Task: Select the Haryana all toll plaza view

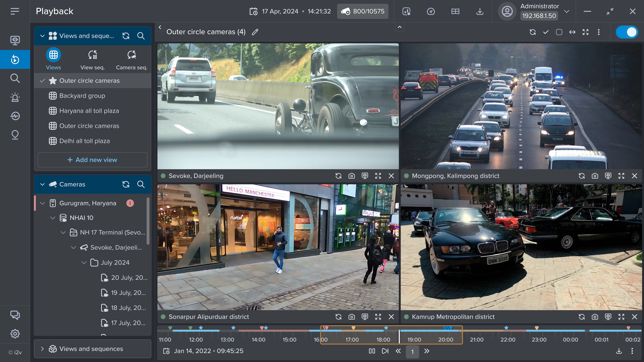Action: click(89, 111)
